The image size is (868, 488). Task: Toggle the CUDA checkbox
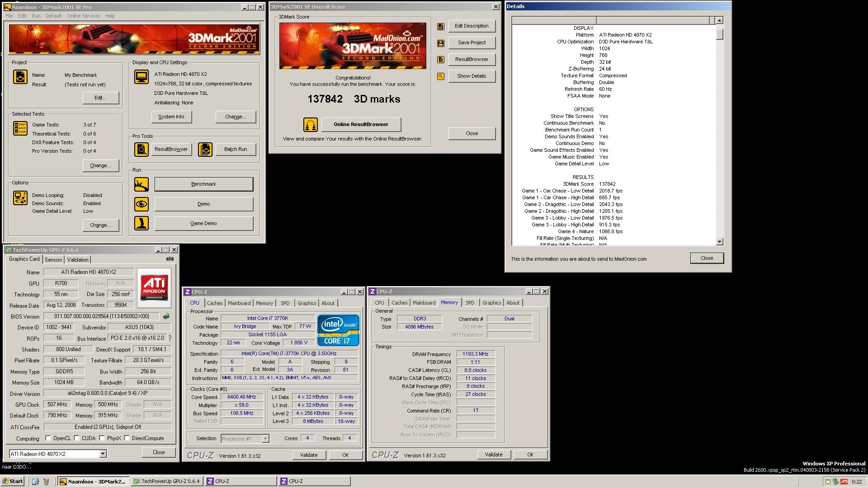coord(77,438)
